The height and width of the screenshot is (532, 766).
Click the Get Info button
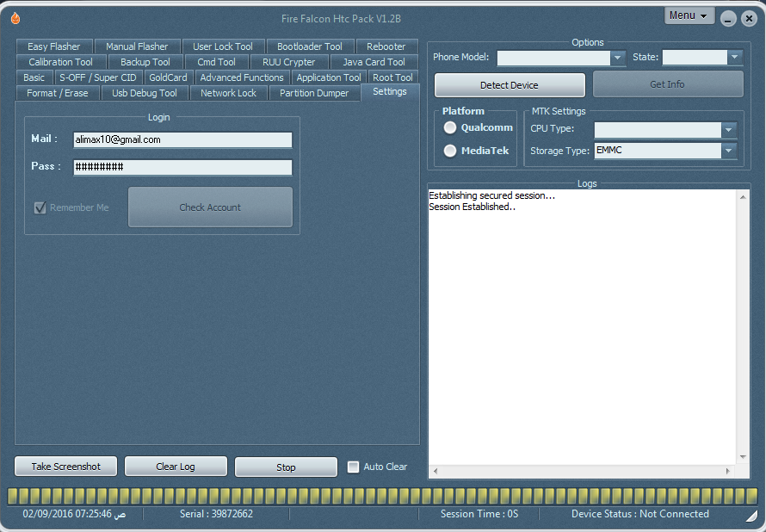click(668, 84)
